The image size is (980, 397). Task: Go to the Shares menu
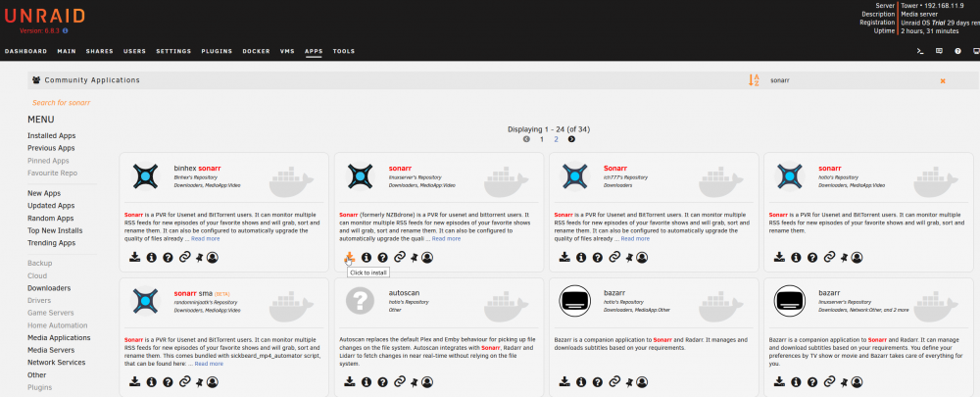tap(100, 51)
